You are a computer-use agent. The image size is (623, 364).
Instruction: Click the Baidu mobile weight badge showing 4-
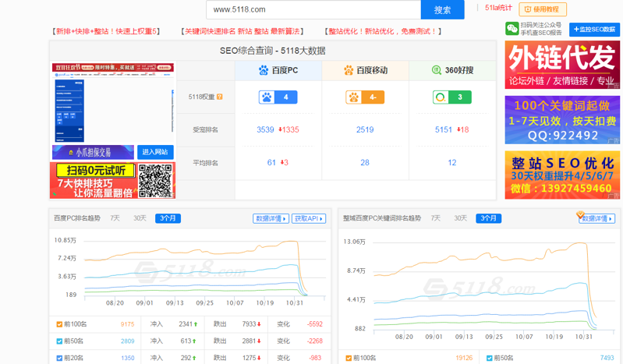[365, 97]
